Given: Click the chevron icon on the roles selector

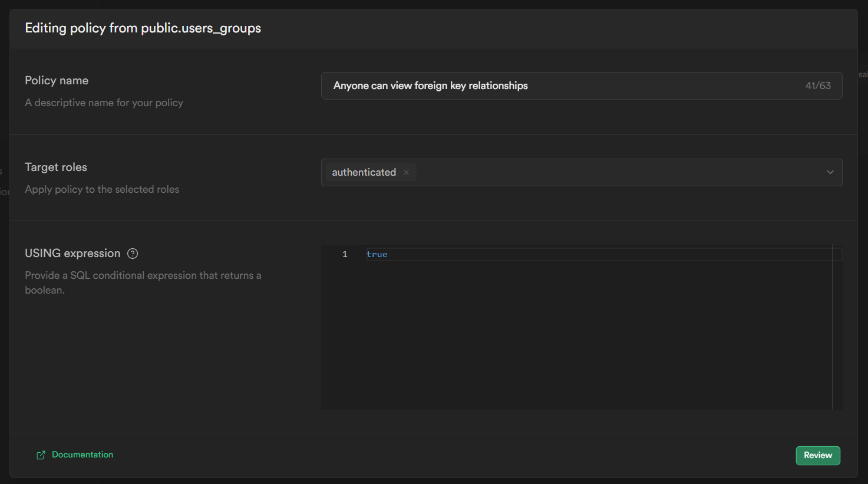Looking at the screenshot, I should coord(830,172).
